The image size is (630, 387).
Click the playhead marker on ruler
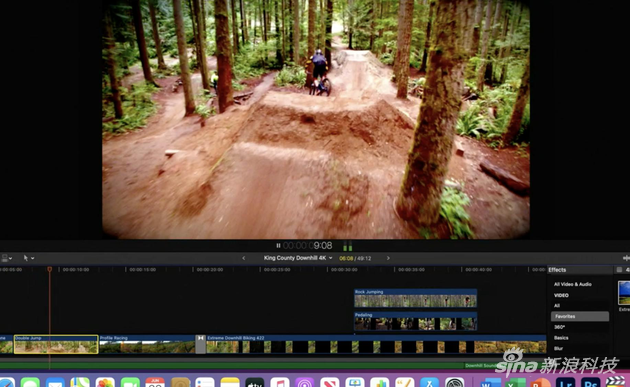click(x=49, y=269)
